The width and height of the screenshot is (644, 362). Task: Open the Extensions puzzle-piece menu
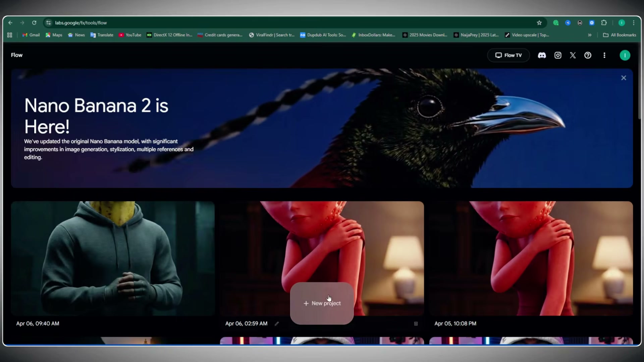click(604, 23)
